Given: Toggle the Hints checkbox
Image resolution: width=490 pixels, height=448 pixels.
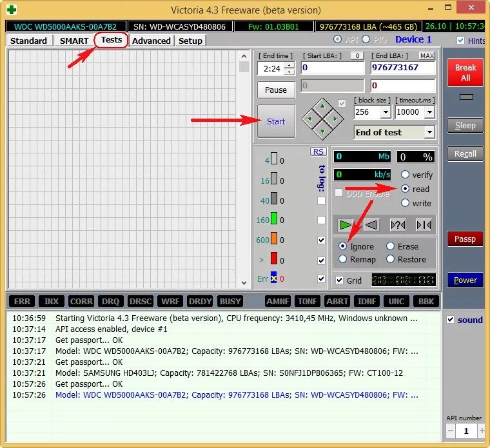Looking at the screenshot, I should tap(460, 40).
